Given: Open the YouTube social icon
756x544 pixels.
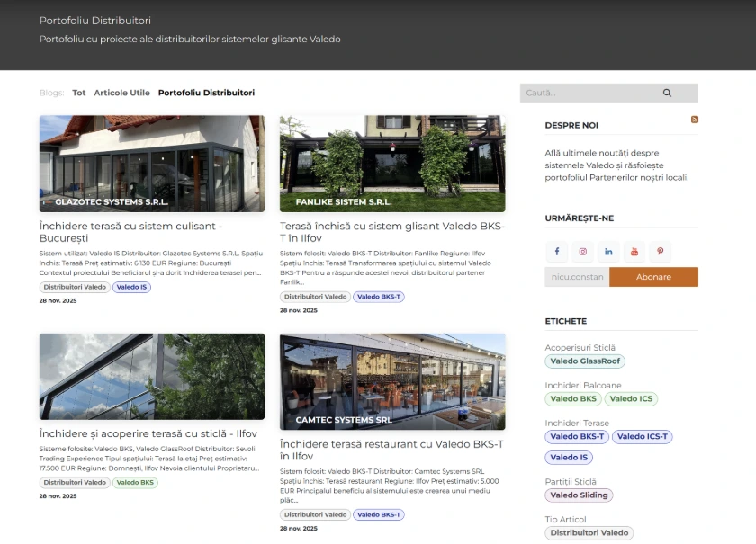Looking at the screenshot, I should (x=634, y=252).
